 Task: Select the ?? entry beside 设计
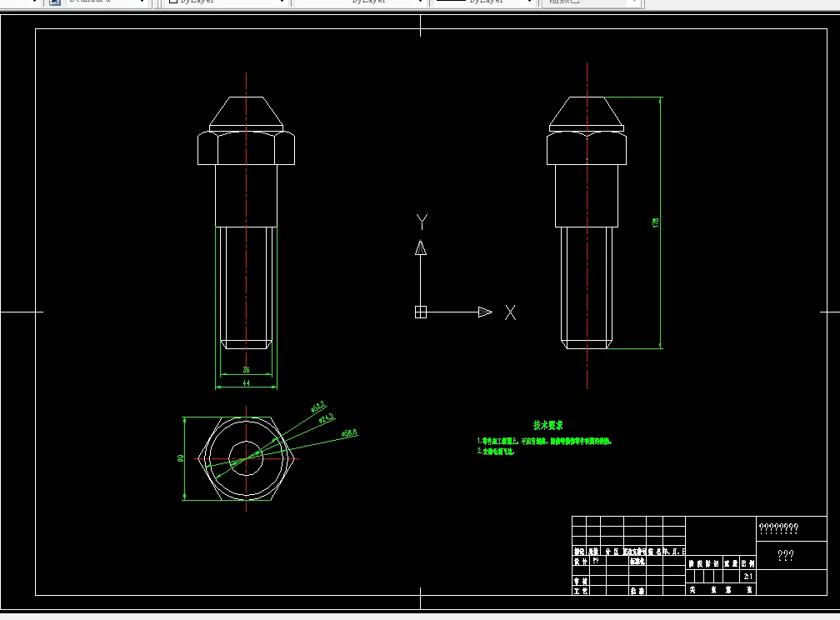click(596, 561)
